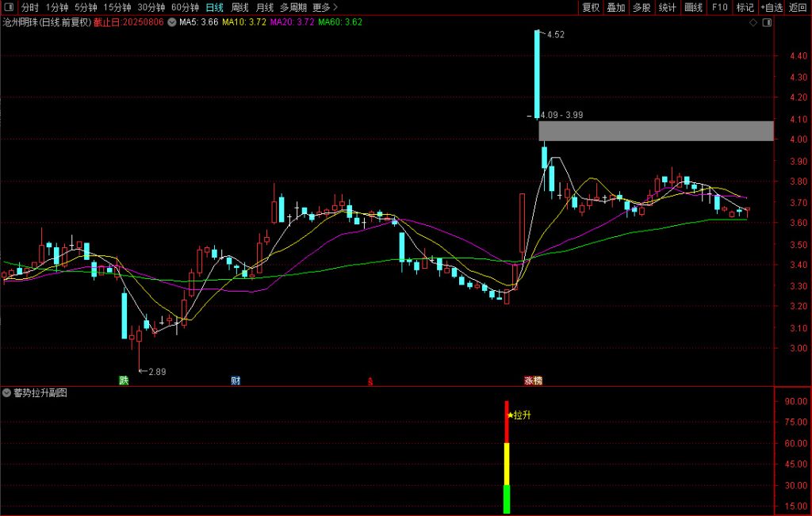Viewport: 812px width, 516px height.
Task: Open the F10 company info
Action: point(719,7)
